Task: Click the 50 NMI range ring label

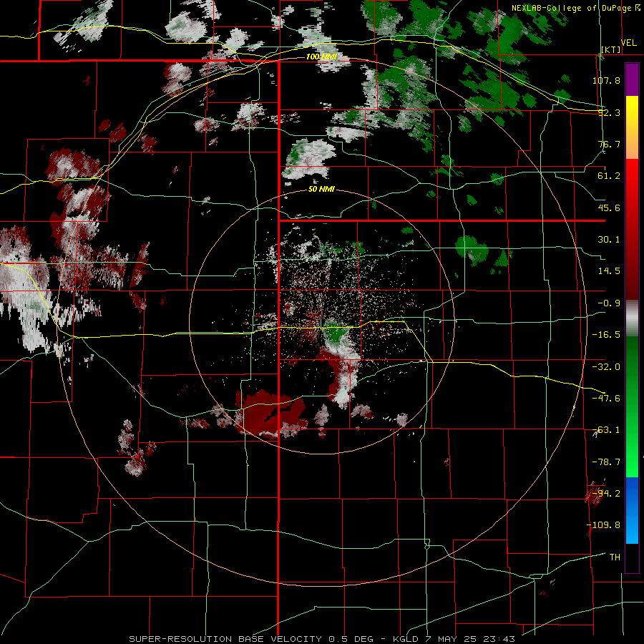Action: coord(321,190)
